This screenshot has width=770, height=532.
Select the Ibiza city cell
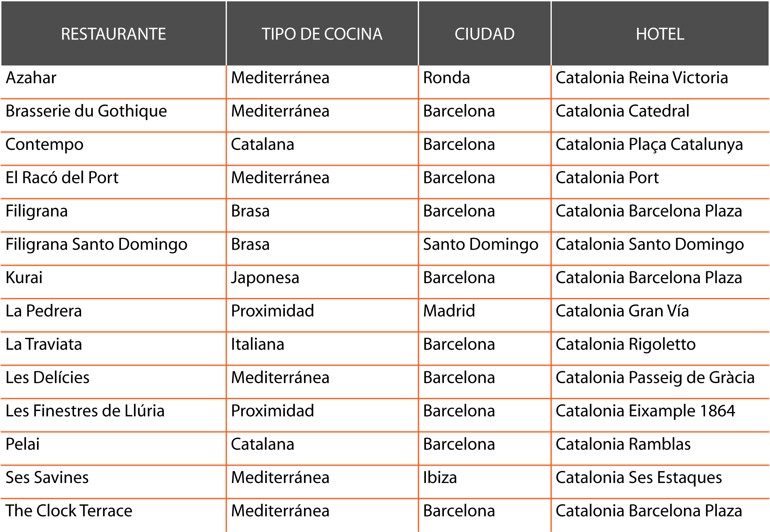440,477
